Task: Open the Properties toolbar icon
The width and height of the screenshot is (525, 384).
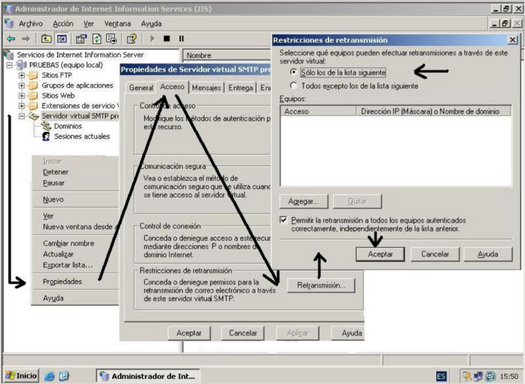Action: 81,39
